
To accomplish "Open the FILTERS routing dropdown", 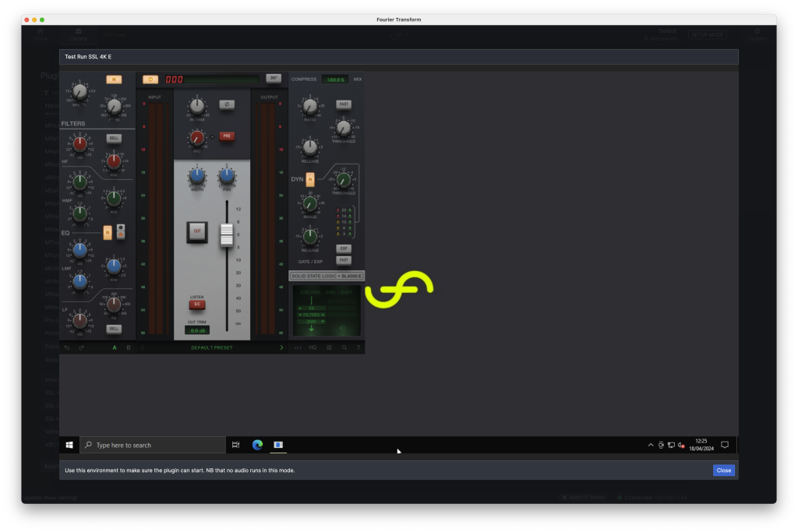I will 312,315.
